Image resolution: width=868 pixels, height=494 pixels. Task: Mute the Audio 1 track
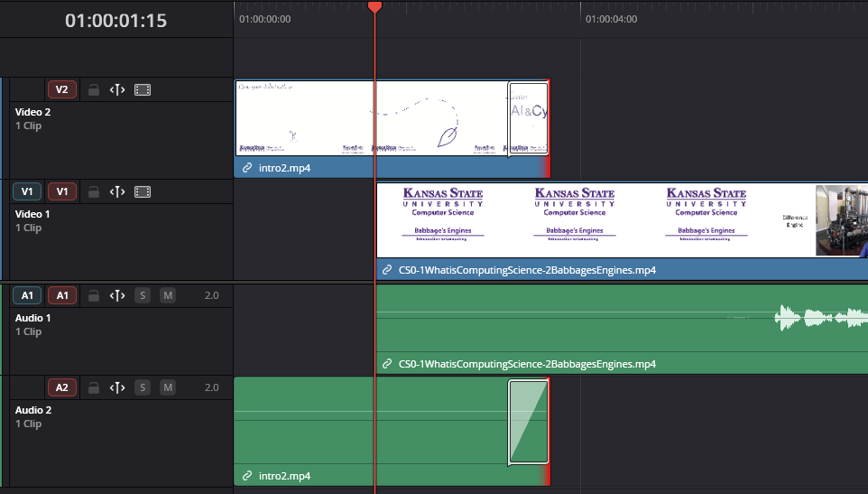coord(168,295)
